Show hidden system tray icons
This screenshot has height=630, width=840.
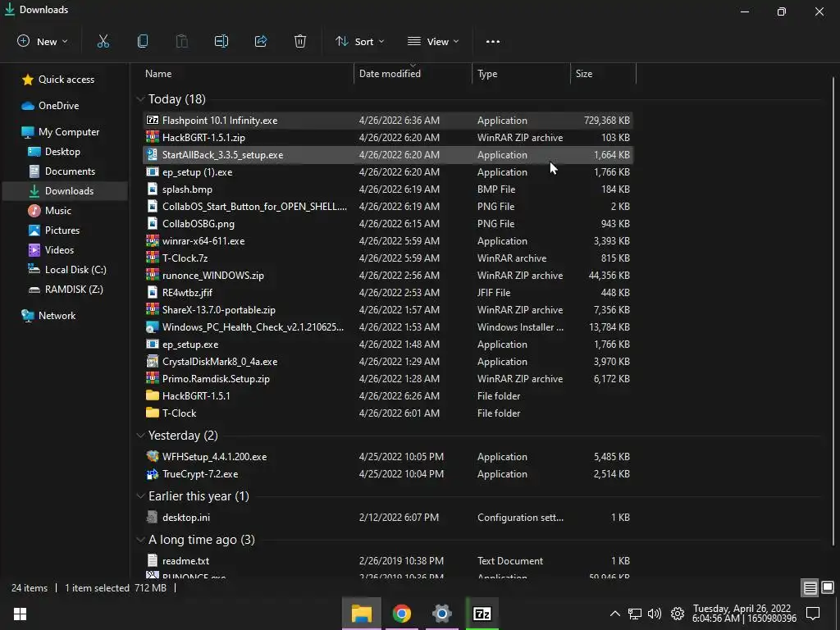click(615, 614)
